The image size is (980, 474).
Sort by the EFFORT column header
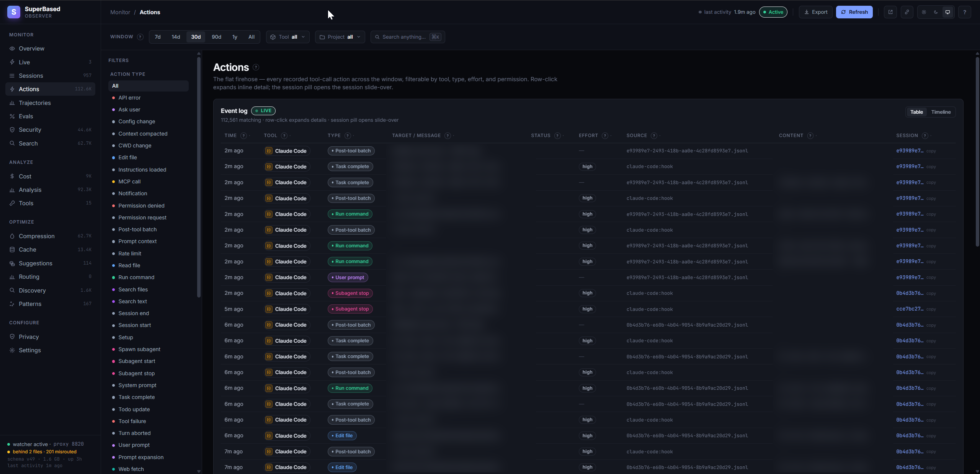pyautogui.click(x=588, y=136)
